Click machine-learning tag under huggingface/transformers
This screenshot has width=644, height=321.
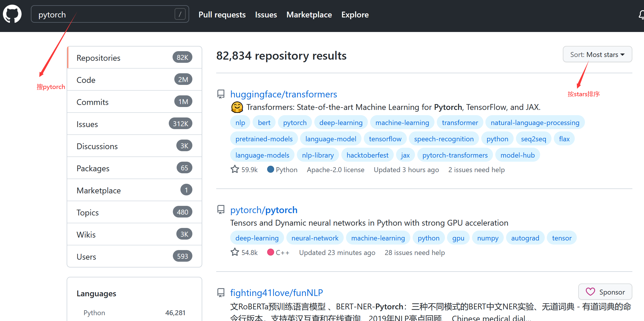click(402, 122)
